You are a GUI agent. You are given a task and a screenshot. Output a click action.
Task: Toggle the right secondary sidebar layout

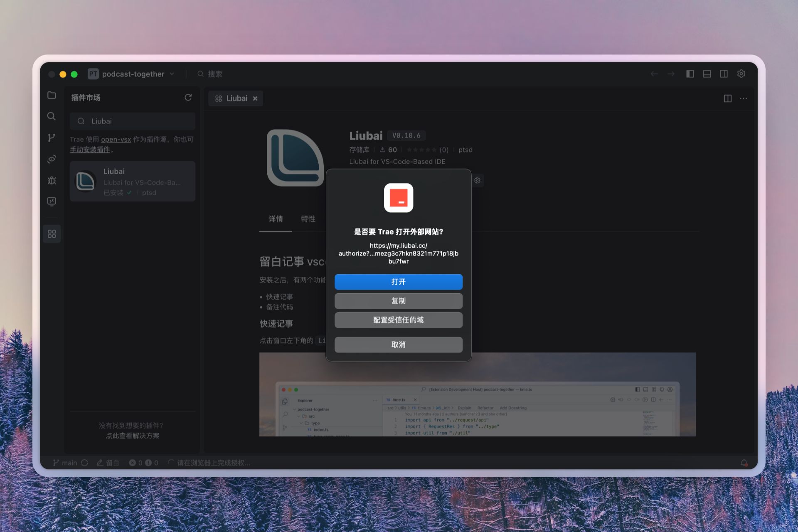pyautogui.click(x=724, y=74)
